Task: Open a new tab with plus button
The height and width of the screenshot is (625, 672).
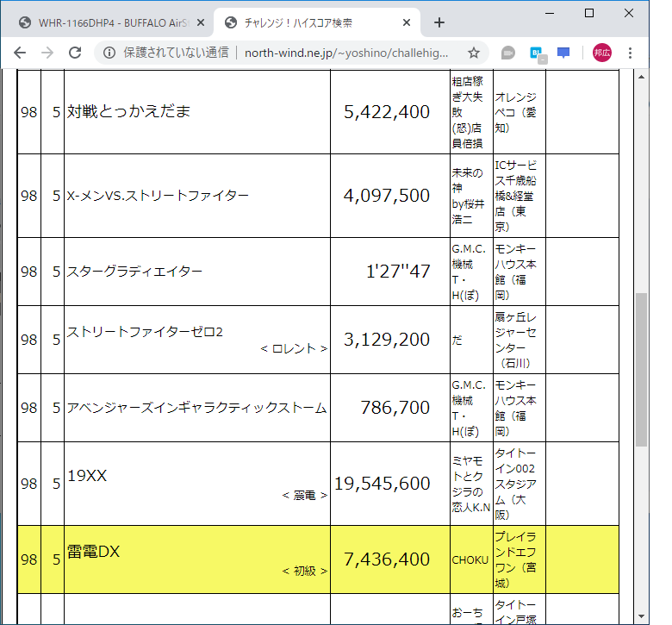Action: pyautogui.click(x=439, y=22)
